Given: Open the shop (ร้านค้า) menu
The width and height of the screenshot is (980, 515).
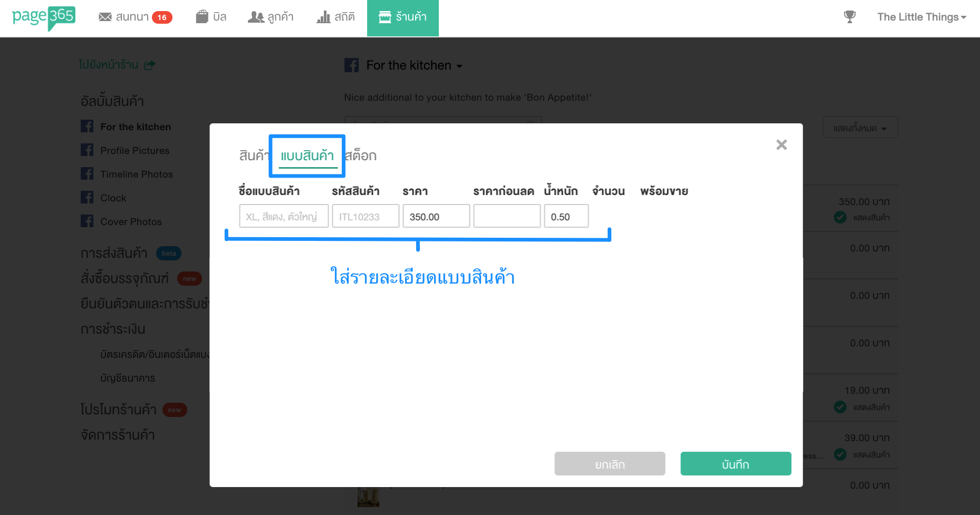Looking at the screenshot, I should pos(403,18).
